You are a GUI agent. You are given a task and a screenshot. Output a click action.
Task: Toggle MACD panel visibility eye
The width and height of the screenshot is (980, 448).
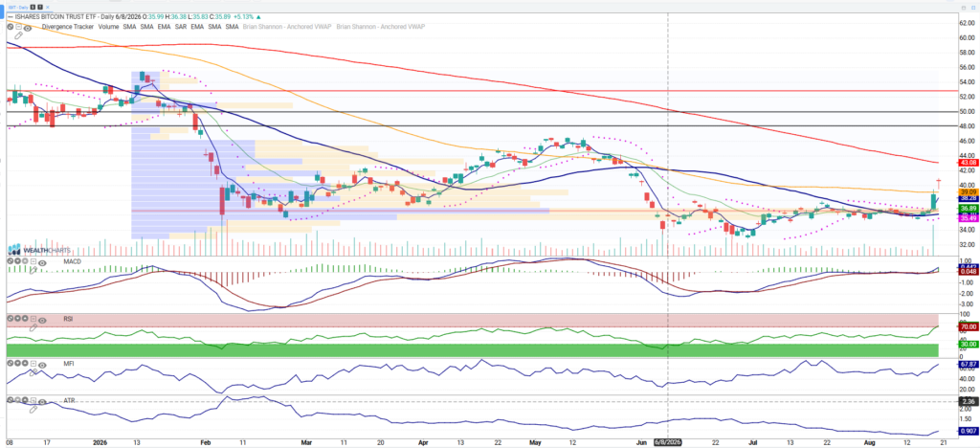coord(42,262)
